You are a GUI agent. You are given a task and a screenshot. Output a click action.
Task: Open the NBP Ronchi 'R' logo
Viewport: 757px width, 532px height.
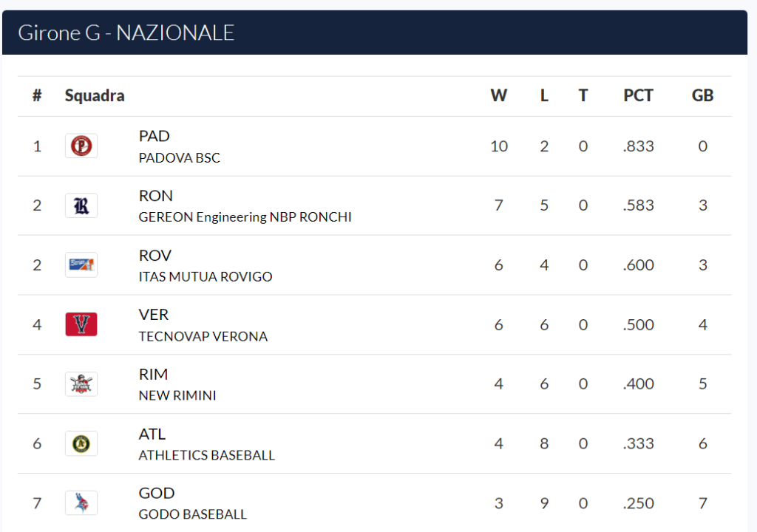[81, 205]
